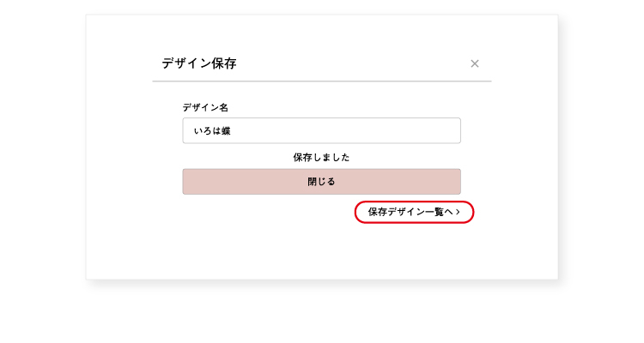The width and height of the screenshot is (644, 343).
Task: Click the 保存しました confirmation message
Action: point(321,157)
